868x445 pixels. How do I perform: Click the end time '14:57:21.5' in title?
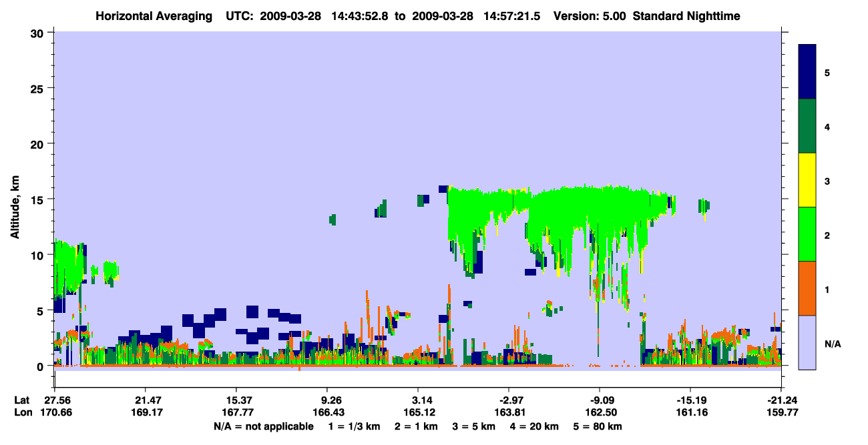pyautogui.click(x=513, y=15)
